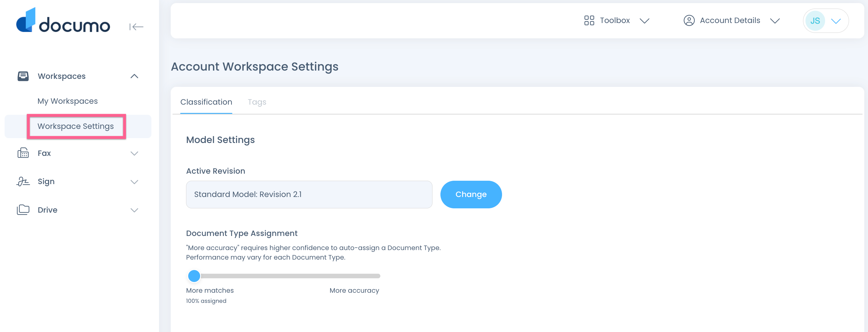The image size is (868, 332).
Task: Click the Document Type Assignment slider handle
Action: point(194,276)
